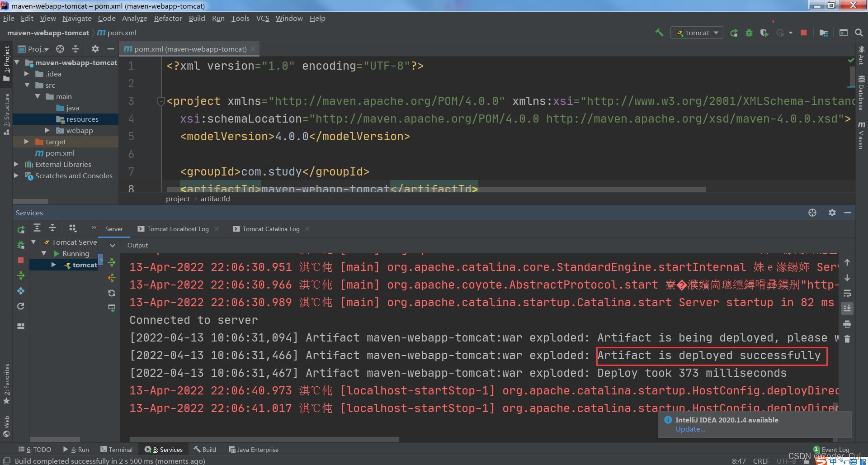The height and width of the screenshot is (465, 868).
Task: Switch to Tomcat Catalina Log tab
Action: (x=271, y=229)
